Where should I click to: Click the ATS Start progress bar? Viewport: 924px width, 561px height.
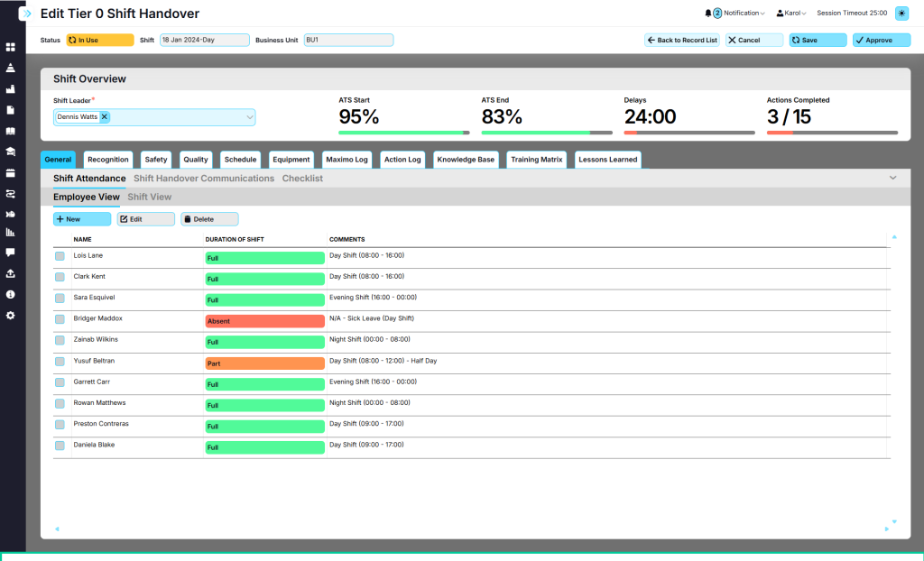tap(403, 133)
